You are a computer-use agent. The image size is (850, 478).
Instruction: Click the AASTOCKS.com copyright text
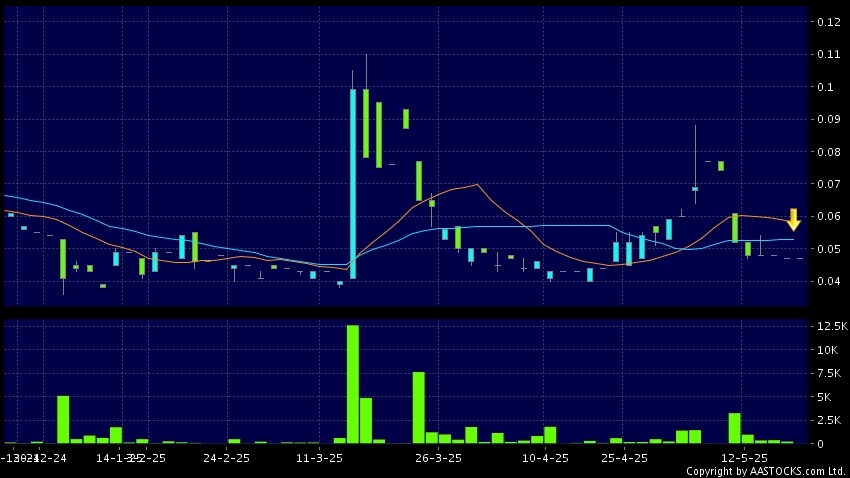tap(765, 471)
